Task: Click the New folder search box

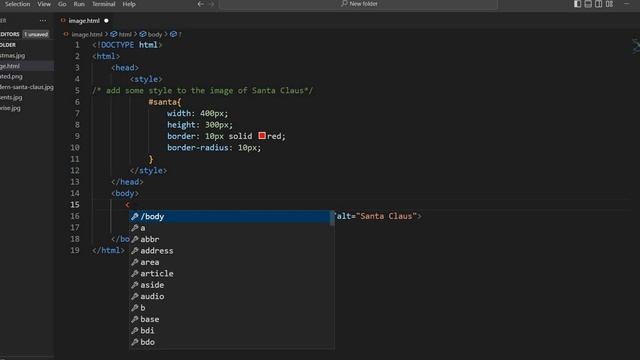Action: pyautogui.click(x=358, y=4)
